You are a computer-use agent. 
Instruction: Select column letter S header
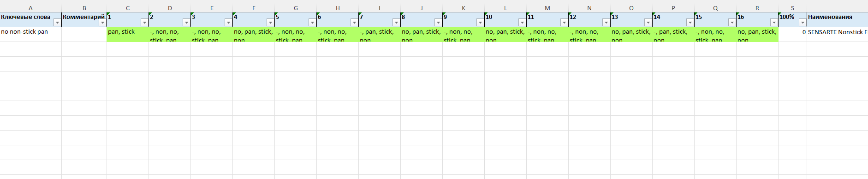pyautogui.click(x=792, y=8)
